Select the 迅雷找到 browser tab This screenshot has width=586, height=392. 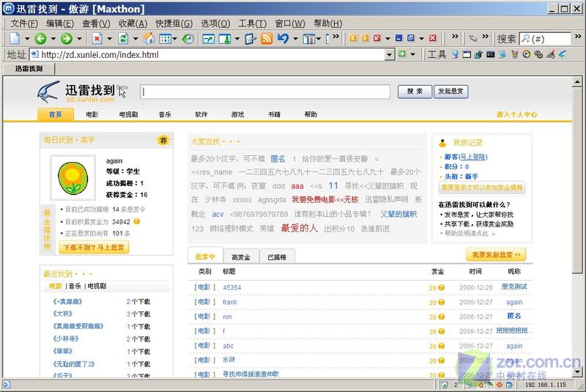29,69
